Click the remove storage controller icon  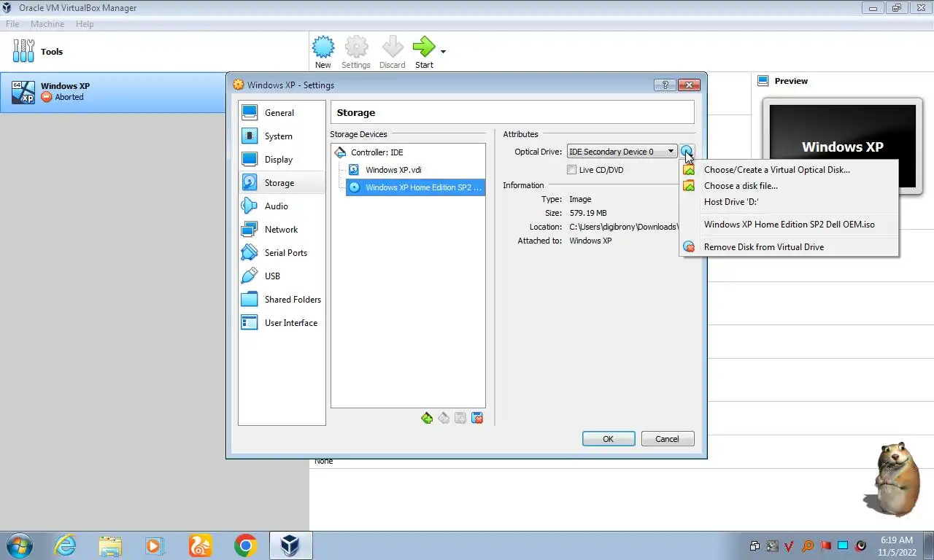(444, 418)
